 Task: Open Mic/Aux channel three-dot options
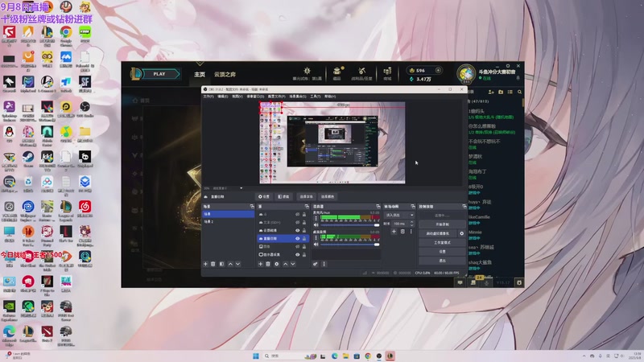tap(316, 218)
